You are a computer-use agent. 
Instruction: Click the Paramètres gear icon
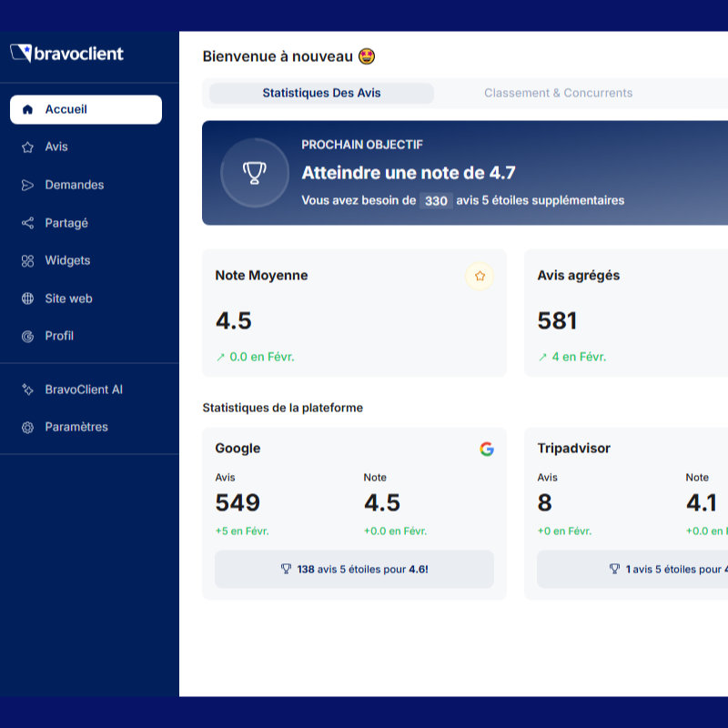(27, 427)
